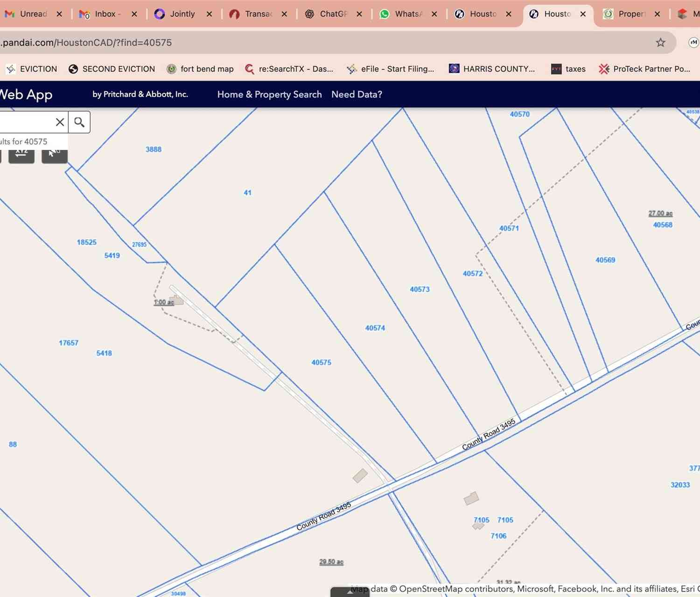Screen dimensions: 700x597
Task: Open the eFile - Start Filing bookmark
Action: [x=391, y=69]
